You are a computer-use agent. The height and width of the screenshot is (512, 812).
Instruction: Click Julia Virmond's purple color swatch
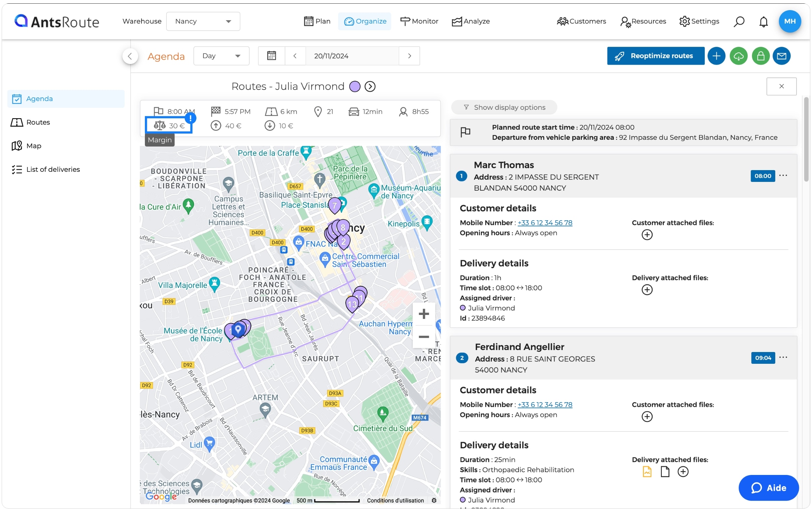(x=355, y=87)
